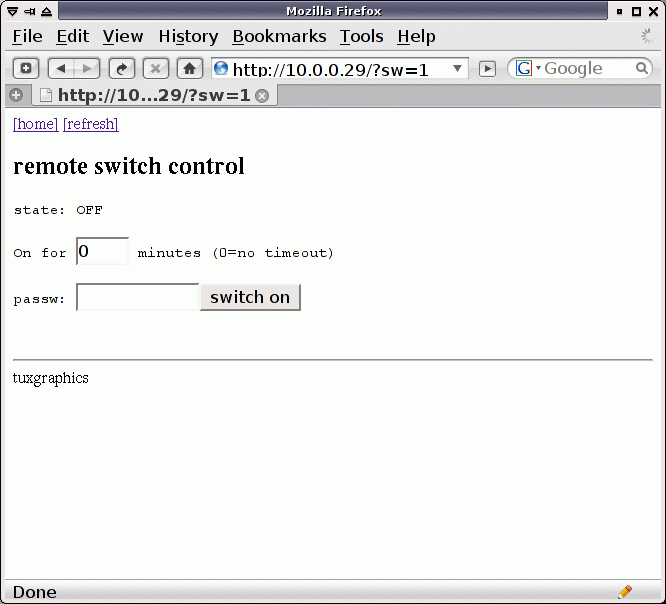
Task: Follow the [refresh] link
Action: (x=91, y=124)
